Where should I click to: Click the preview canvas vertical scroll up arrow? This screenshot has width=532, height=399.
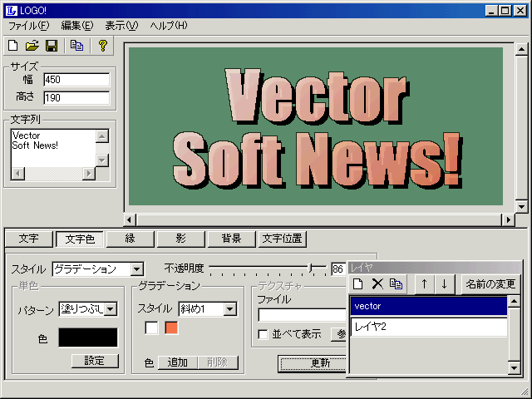[521, 50]
